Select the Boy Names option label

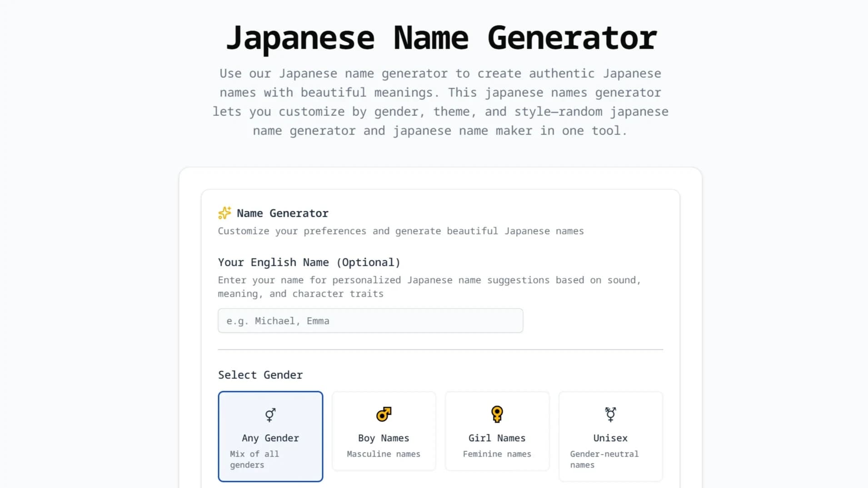tap(384, 438)
